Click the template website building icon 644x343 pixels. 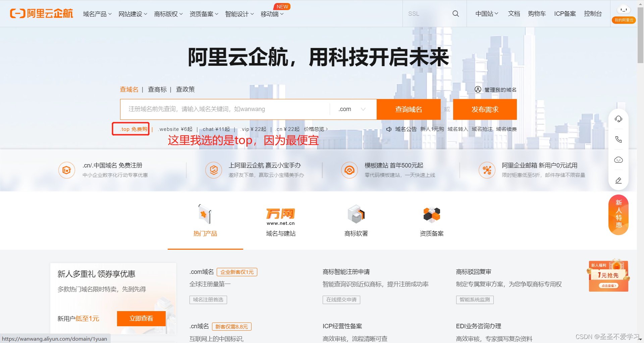(x=350, y=170)
